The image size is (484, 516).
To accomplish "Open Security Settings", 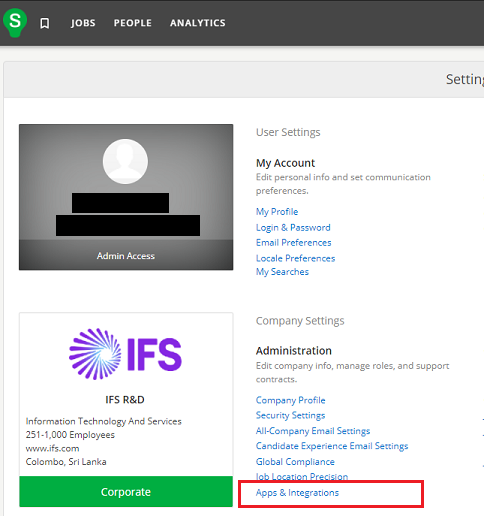I will tap(290, 415).
